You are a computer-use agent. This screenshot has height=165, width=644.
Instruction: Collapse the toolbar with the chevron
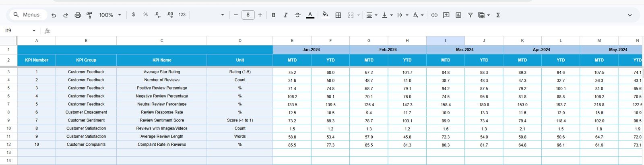click(630, 15)
